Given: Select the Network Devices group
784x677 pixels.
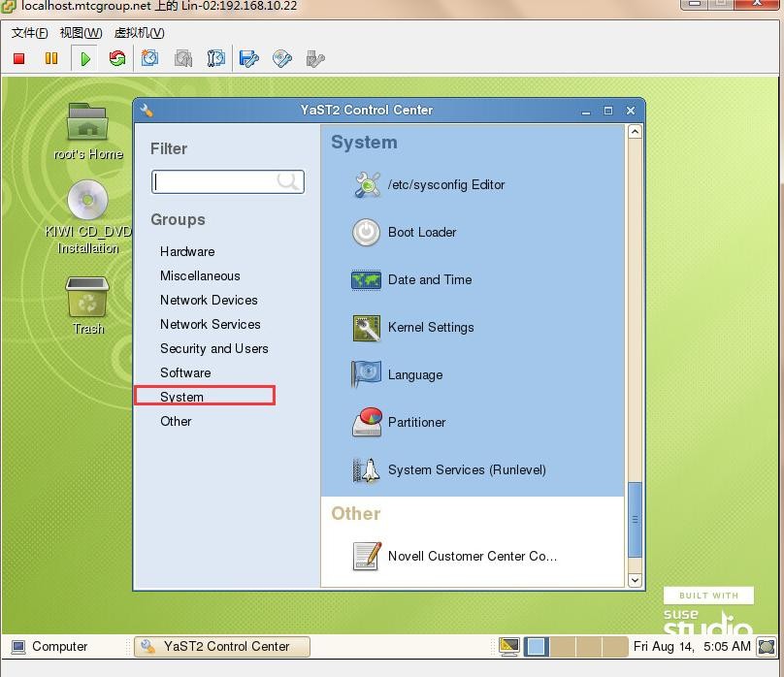Looking at the screenshot, I should [x=209, y=301].
